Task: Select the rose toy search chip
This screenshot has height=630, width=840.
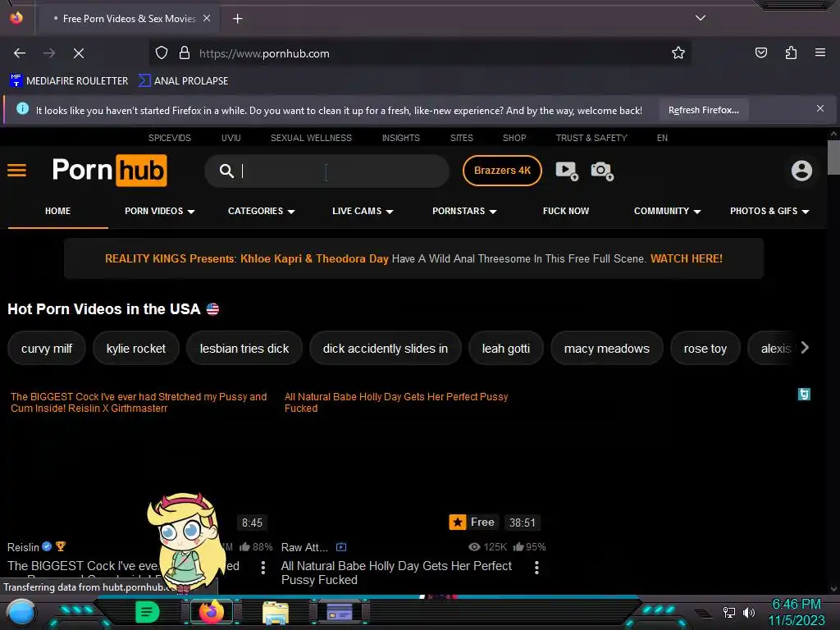Action: pos(705,348)
